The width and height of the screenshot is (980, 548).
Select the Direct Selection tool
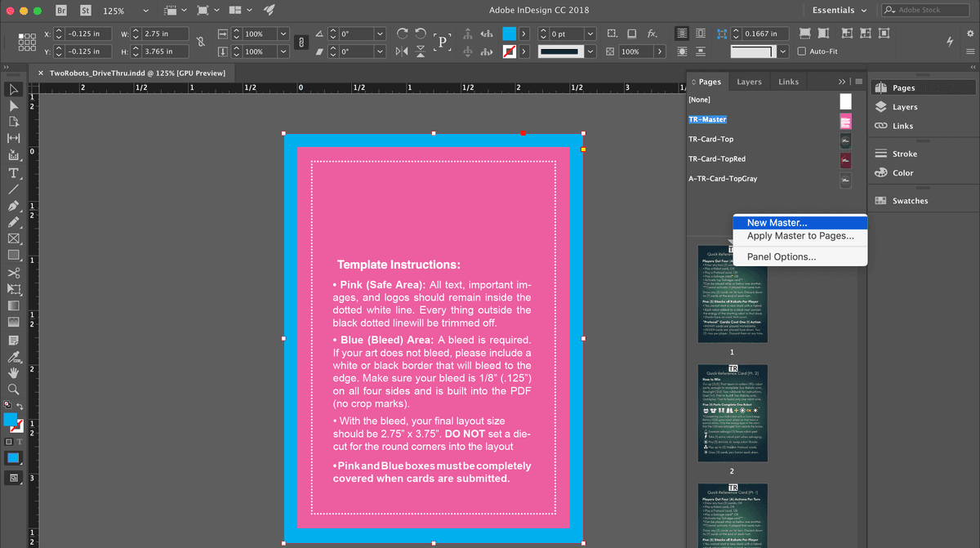point(14,106)
